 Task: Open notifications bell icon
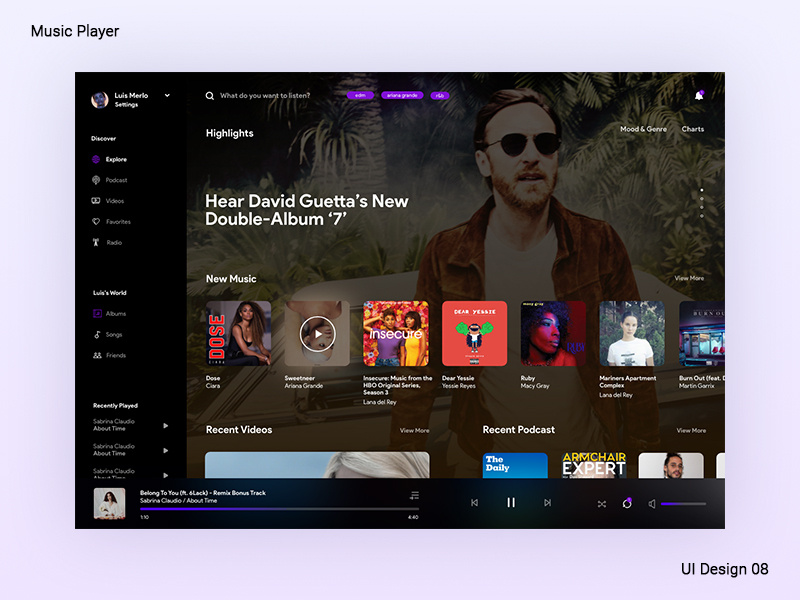click(x=699, y=95)
